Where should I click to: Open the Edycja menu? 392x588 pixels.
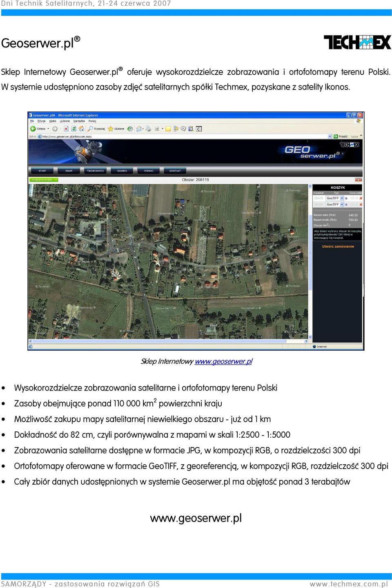click(42, 121)
